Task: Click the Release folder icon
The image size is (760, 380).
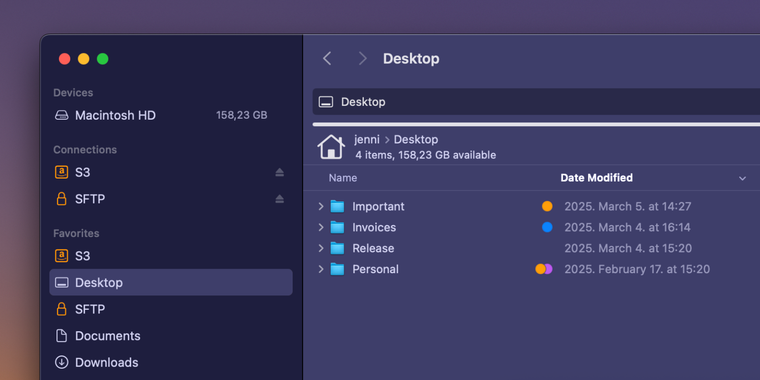Action: tap(337, 248)
